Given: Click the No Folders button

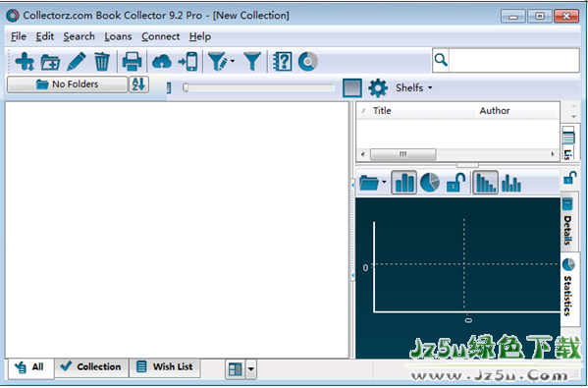Looking at the screenshot, I should [67, 84].
